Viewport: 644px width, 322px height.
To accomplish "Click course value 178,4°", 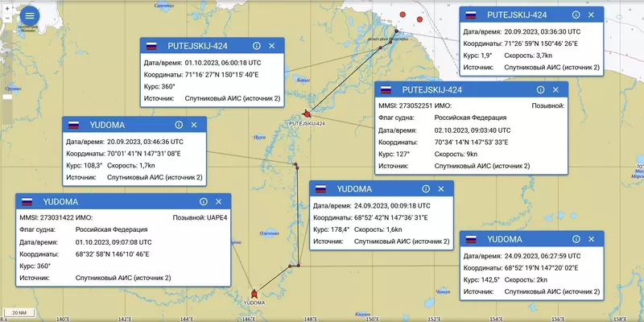I will click(341, 229).
